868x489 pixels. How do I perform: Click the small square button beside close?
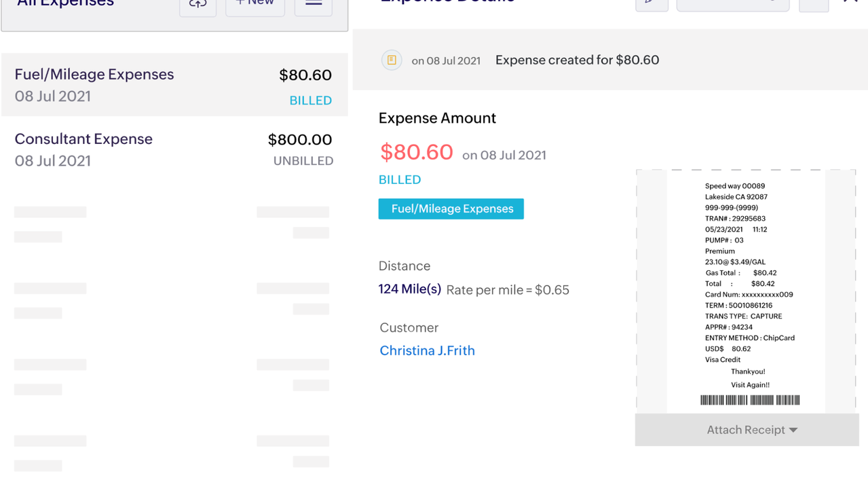point(814,4)
